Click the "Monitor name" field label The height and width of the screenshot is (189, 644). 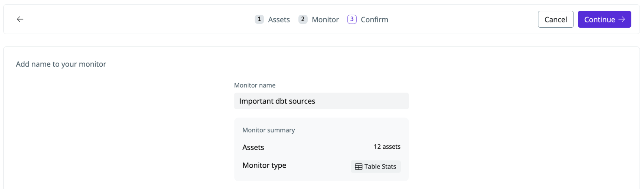255,85
